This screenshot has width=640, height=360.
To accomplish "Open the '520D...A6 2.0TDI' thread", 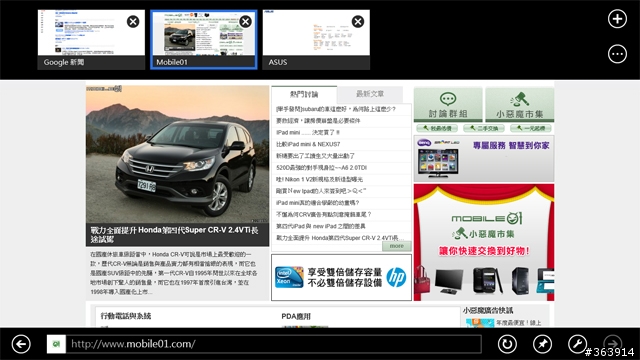I will click(321, 167).
